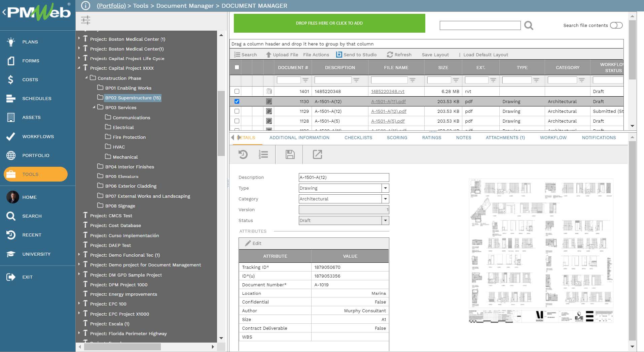Open the export icon in the Details panel
The image size is (644, 352).
(x=317, y=155)
